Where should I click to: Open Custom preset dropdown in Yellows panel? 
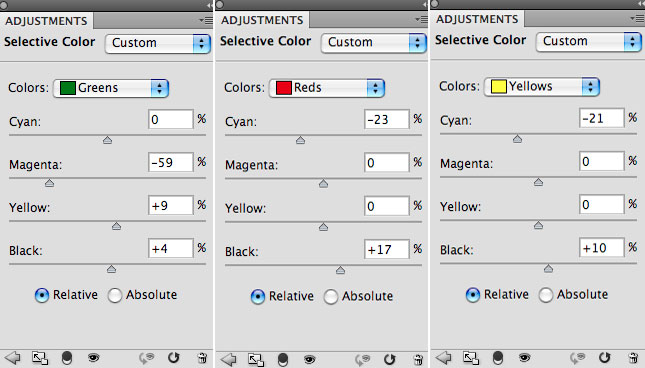(x=588, y=42)
